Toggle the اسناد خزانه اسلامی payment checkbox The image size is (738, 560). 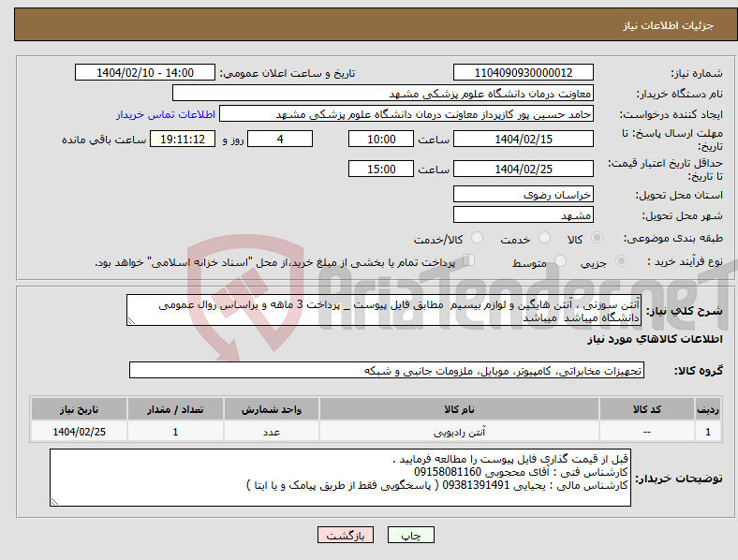[469, 259]
